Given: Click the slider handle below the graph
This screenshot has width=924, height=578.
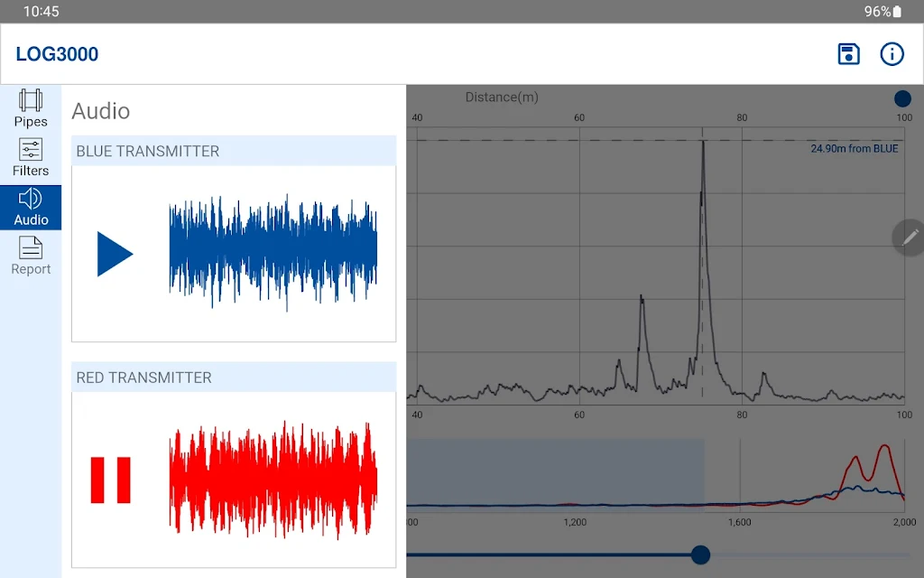Looking at the screenshot, I should (x=699, y=555).
